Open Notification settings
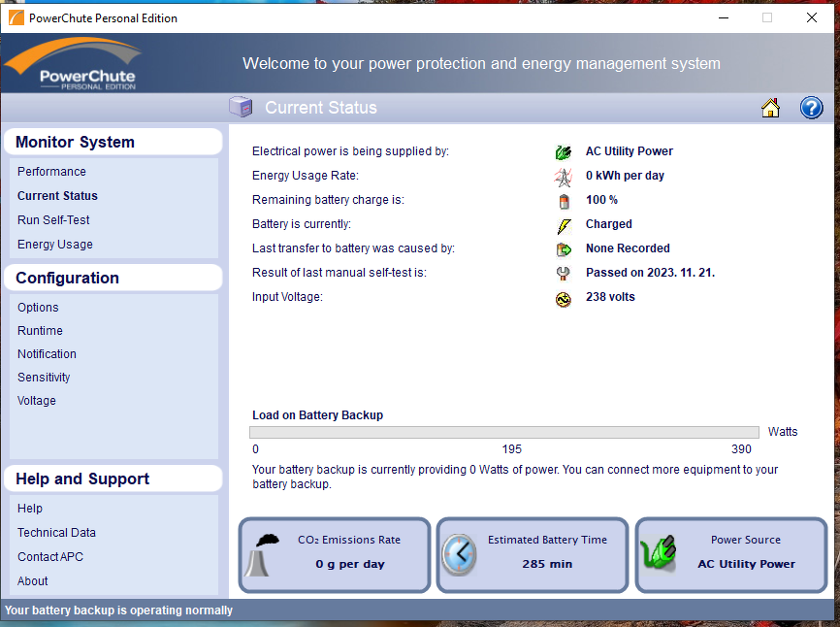 (x=47, y=353)
